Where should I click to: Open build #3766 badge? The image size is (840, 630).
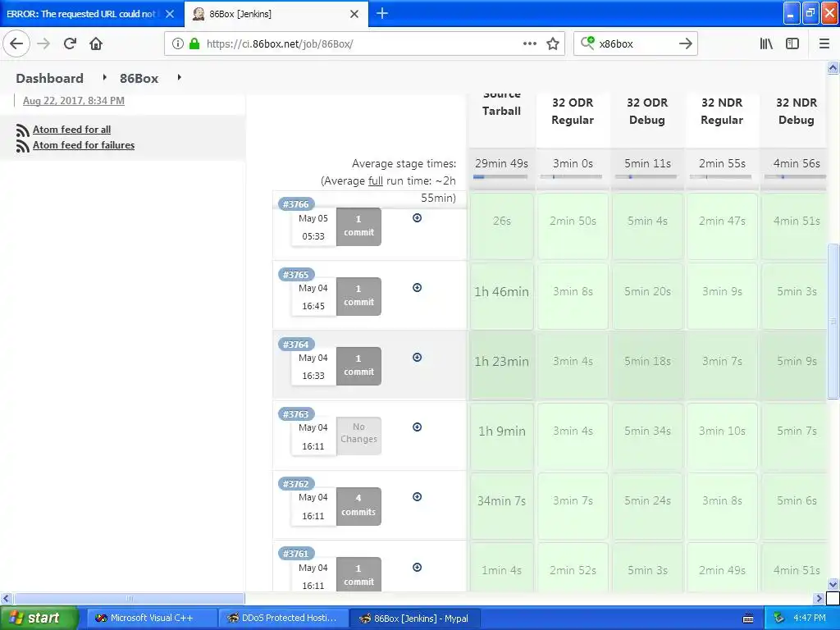(x=295, y=204)
